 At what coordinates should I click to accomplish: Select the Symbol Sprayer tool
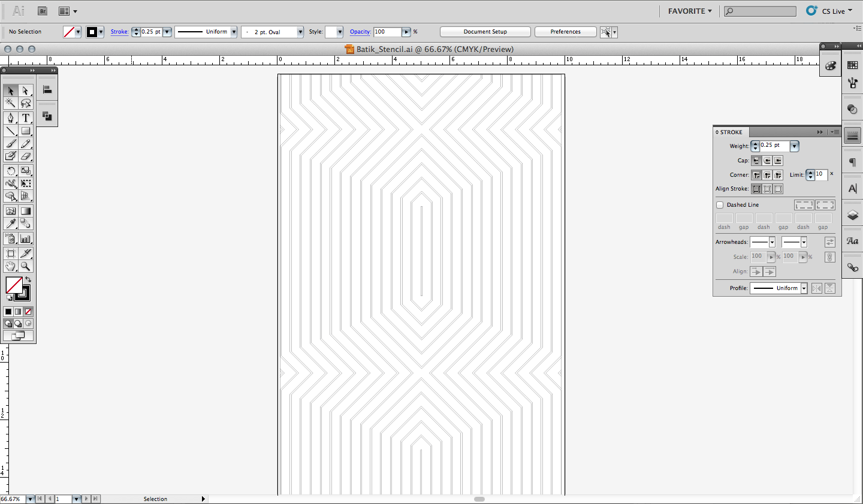coord(10,239)
